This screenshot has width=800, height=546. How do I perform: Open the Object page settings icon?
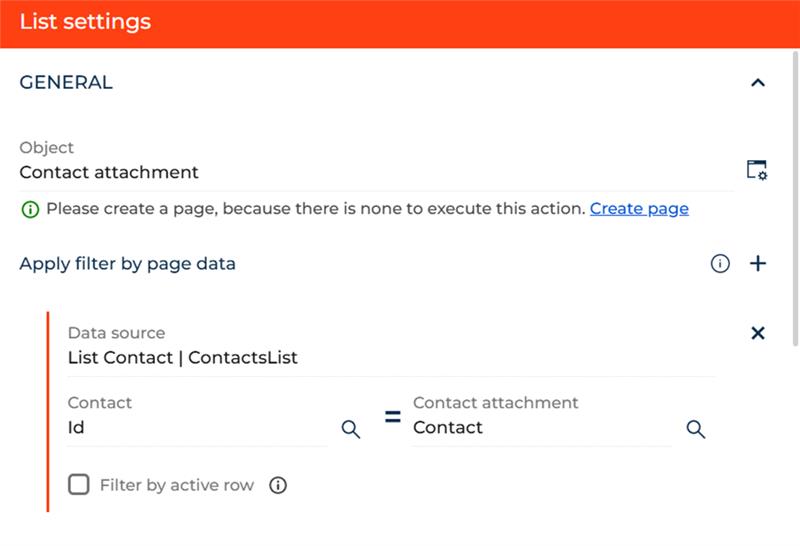[x=757, y=170]
